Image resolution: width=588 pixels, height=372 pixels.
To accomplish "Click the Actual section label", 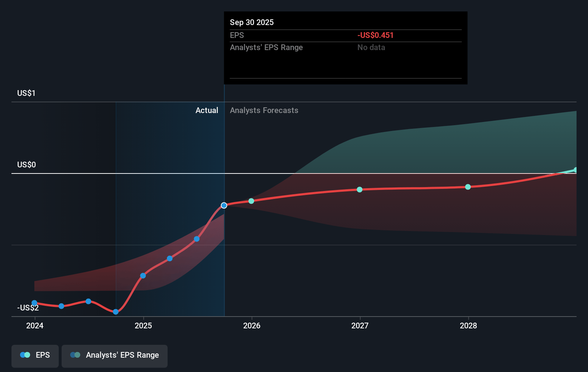I will [207, 110].
